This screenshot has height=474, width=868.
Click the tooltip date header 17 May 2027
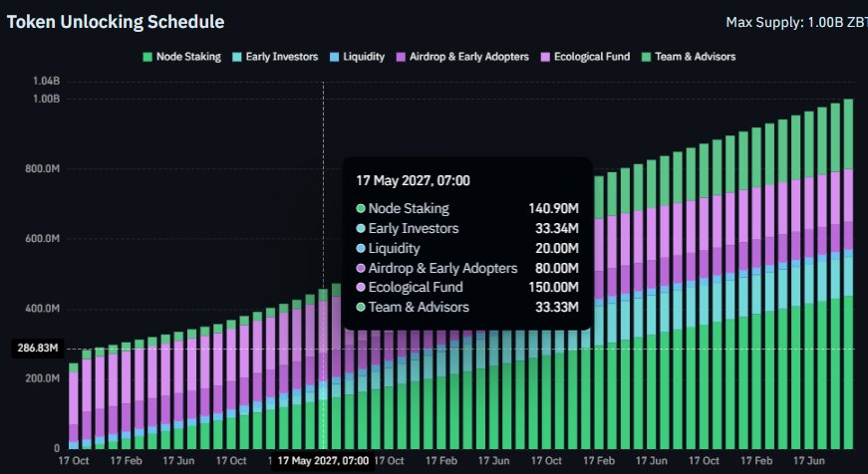click(x=413, y=181)
